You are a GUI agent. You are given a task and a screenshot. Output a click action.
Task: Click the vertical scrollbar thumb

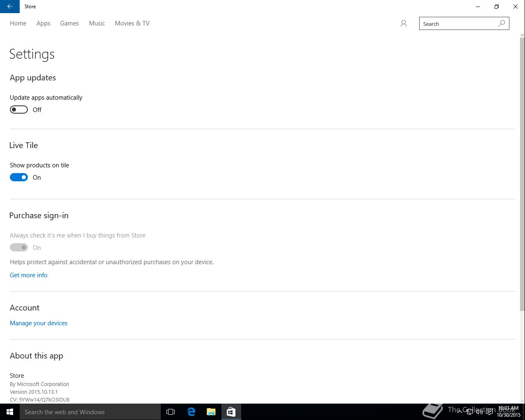[522, 174]
